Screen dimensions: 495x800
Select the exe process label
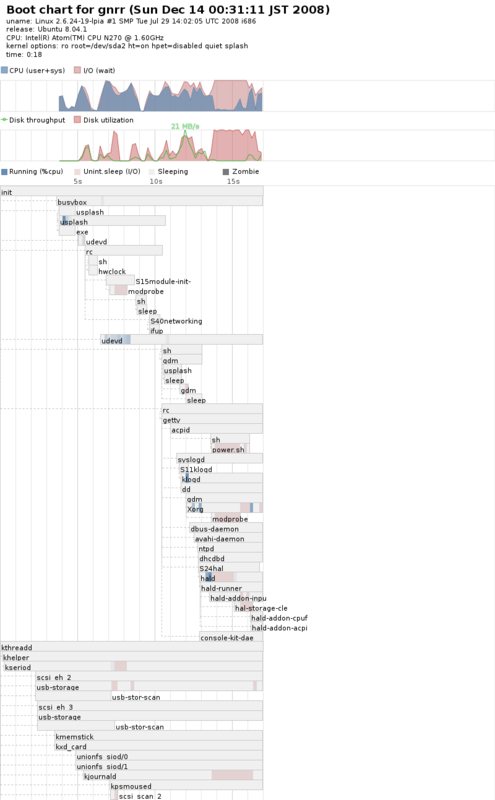coord(82,232)
